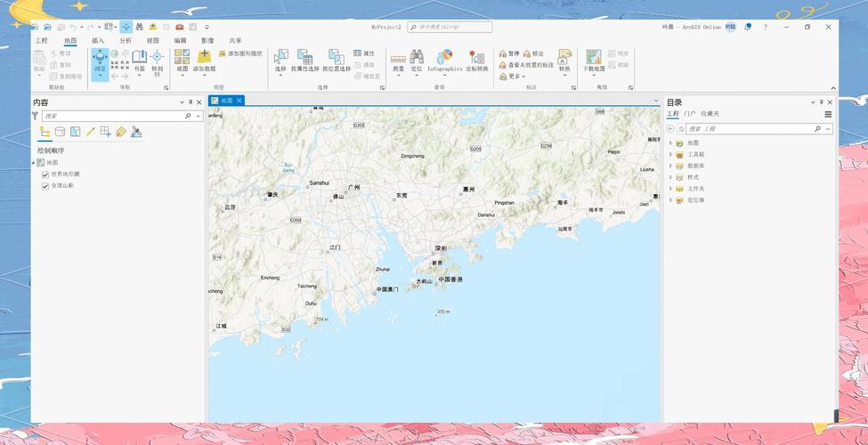Screen dimensions: 868x445
Task: Expand the 定位器 Locators node in Catalog
Action: pyautogui.click(x=670, y=200)
